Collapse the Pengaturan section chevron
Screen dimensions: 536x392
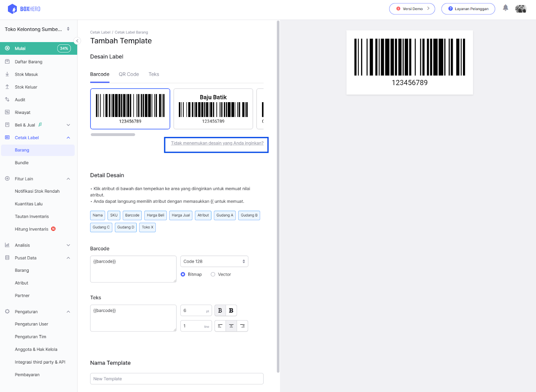click(x=68, y=312)
